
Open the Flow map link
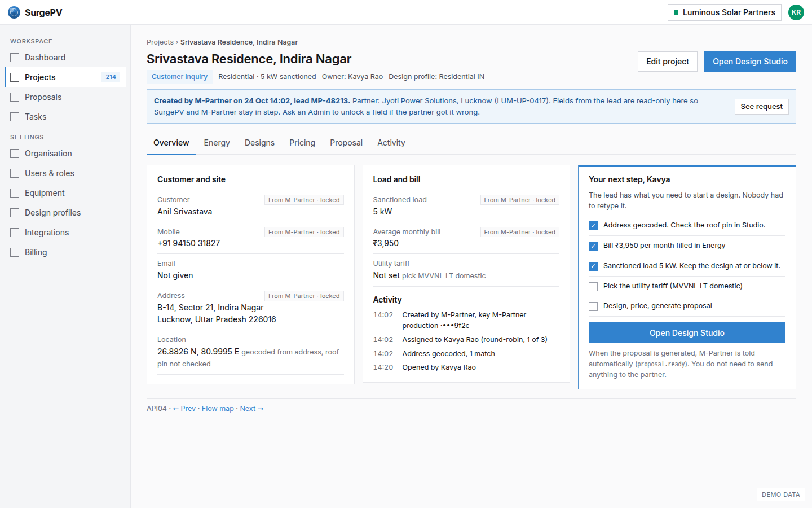pyautogui.click(x=218, y=409)
